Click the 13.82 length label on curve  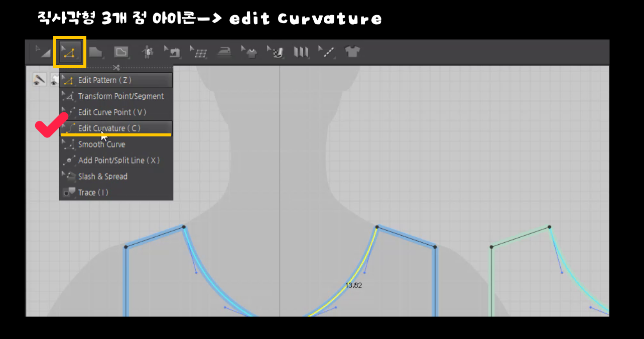[x=353, y=285]
